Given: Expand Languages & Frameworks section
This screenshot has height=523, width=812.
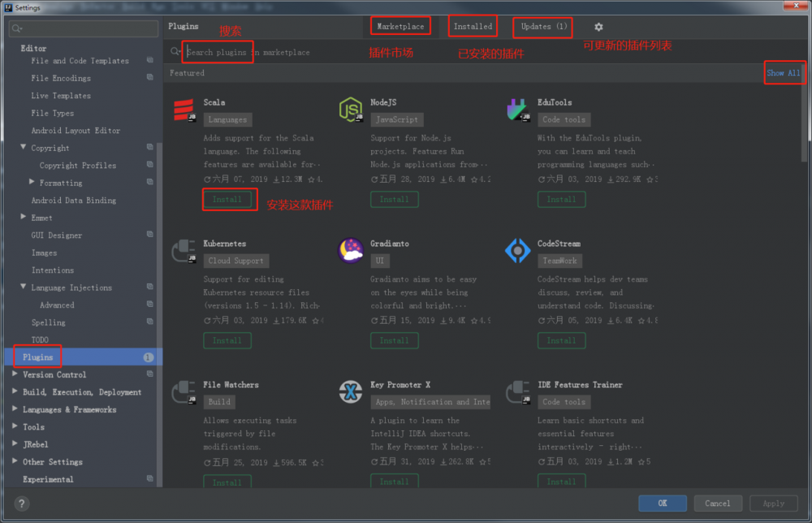Looking at the screenshot, I should pyautogui.click(x=15, y=409).
